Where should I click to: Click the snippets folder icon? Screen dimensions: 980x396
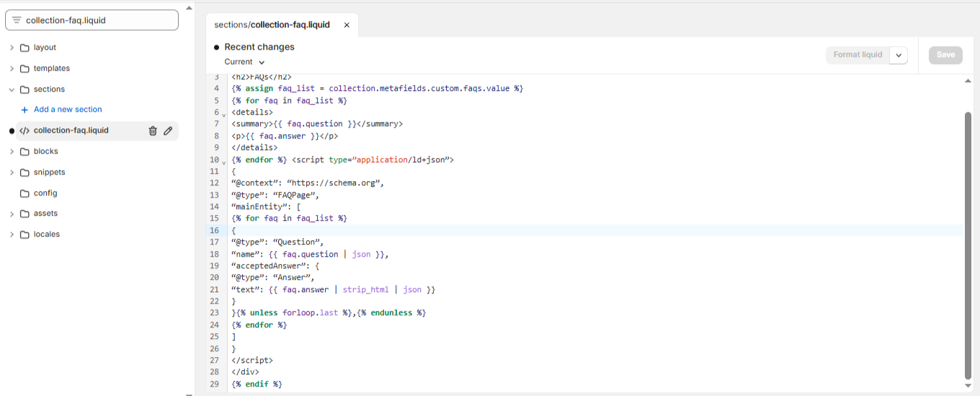[24, 172]
